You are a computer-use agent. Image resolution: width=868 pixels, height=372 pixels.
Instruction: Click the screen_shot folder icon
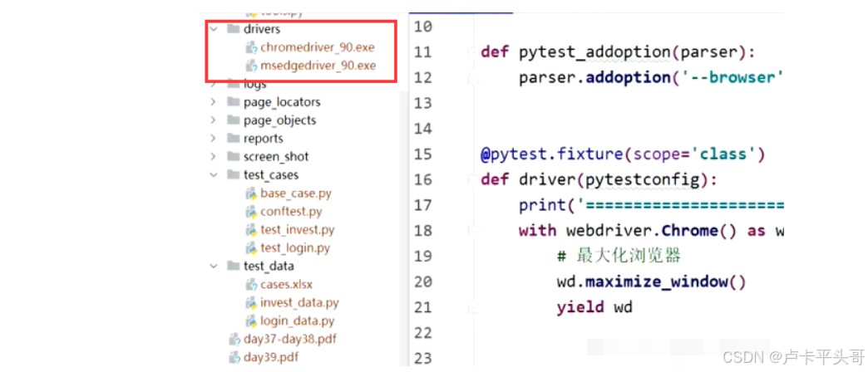coord(233,156)
